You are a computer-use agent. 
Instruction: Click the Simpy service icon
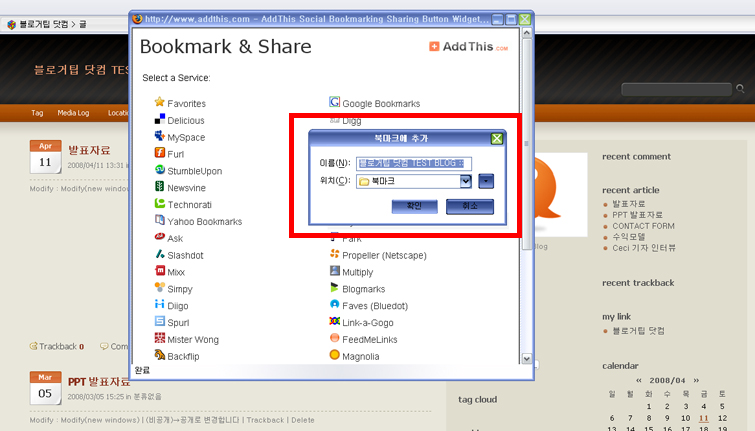(x=159, y=287)
